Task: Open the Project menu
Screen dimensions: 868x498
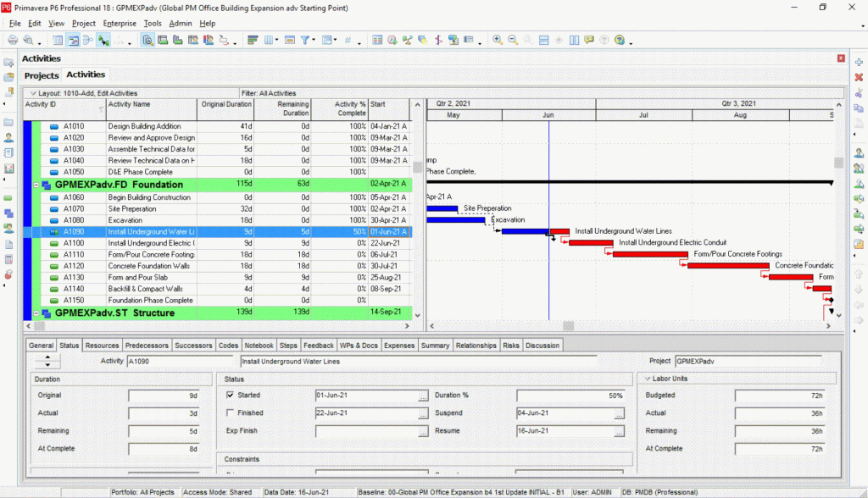Action: [x=84, y=23]
